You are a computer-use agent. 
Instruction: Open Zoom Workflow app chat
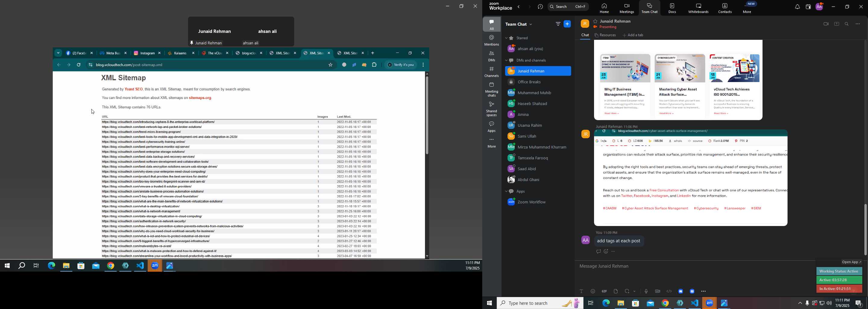[x=538, y=202]
